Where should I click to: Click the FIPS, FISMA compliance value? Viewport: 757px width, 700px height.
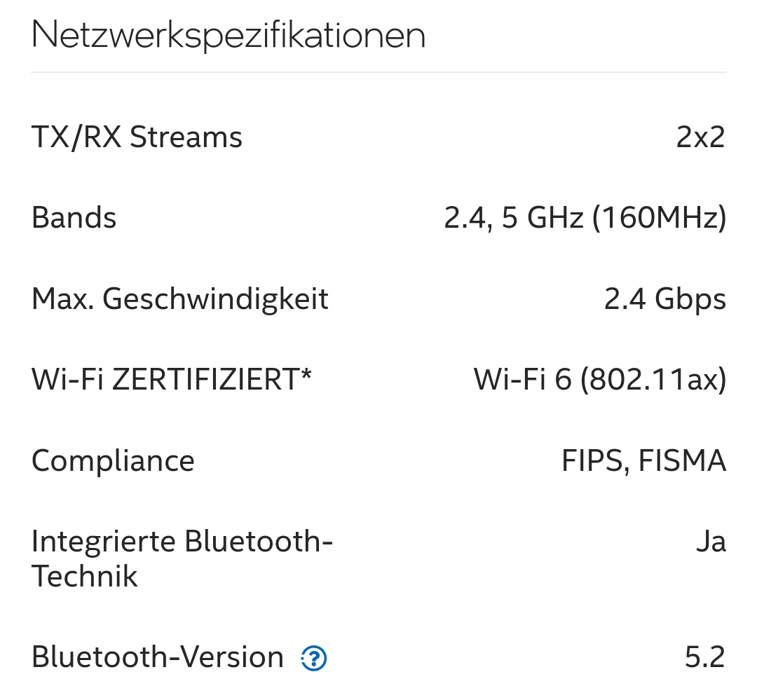[x=643, y=461]
